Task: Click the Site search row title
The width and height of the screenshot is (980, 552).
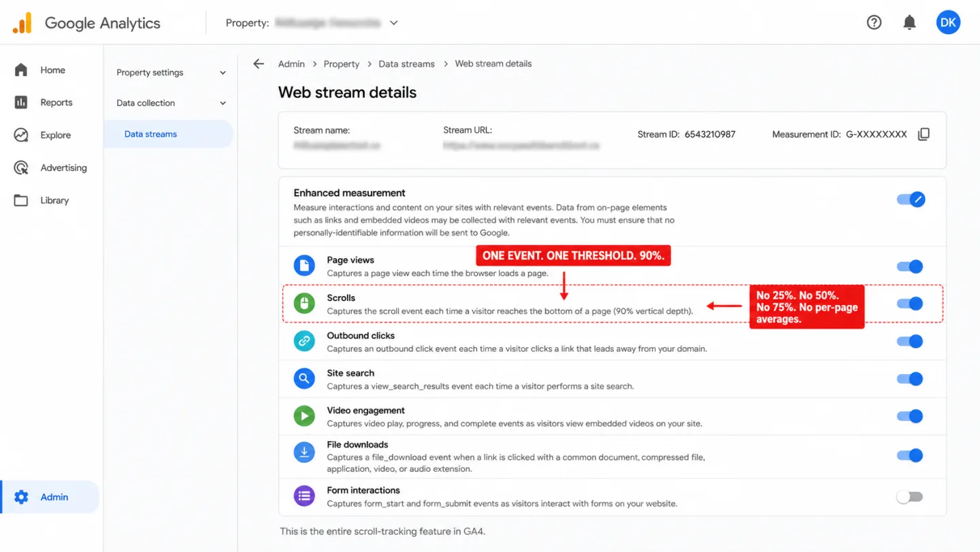Action: (350, 373)
